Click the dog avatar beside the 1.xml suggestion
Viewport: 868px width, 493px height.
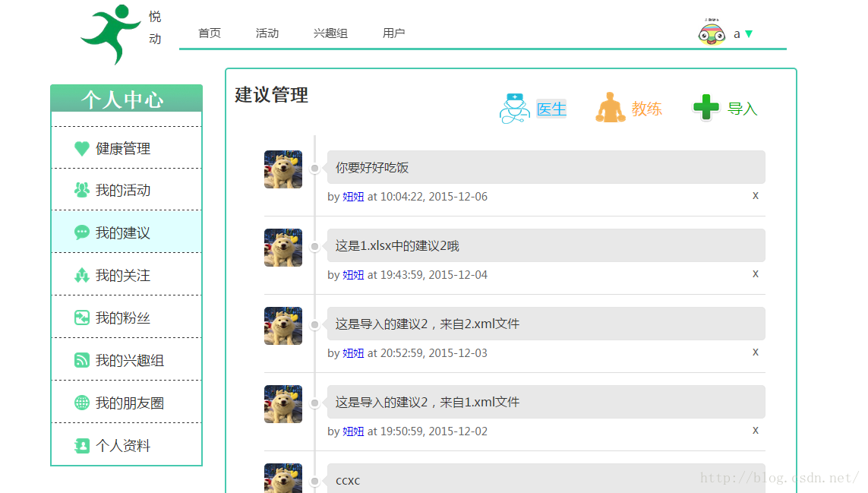point(282,404)
